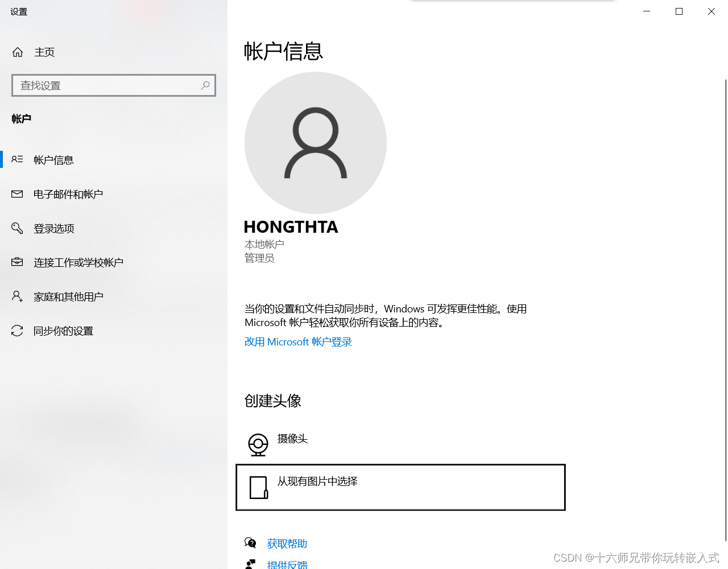Click the 帐户 sidebar category heading
The width and height of the screenshot is (728, 569).
[x=22, y=118]
